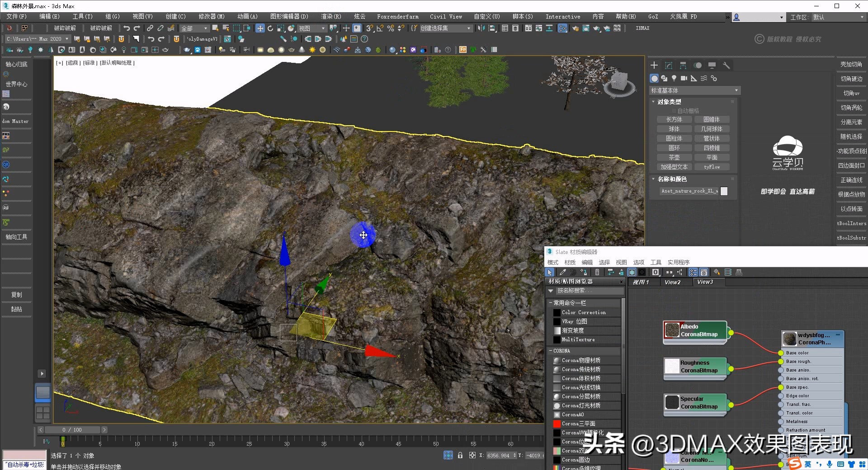
Task: Select the Cameras category icon
Action: (684, 78)
